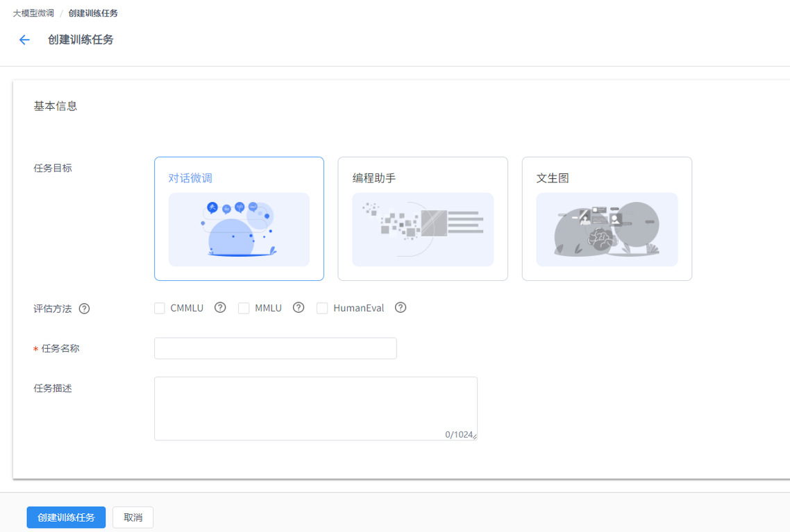Viewport: 790px width, 532px height.
Task: Tick the MMLU evaluation checkbox
Action: pos(244,309)
